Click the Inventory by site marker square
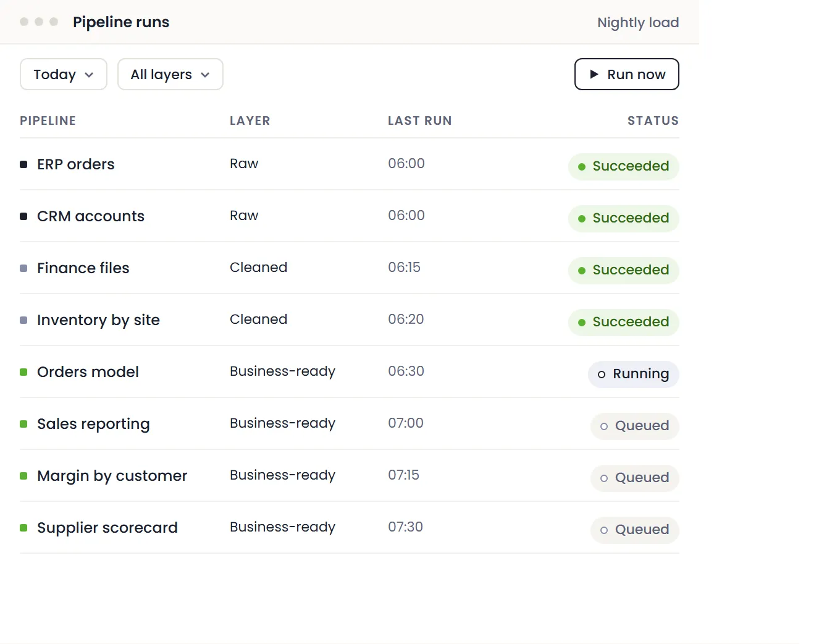840x644 pixels. tap(23, 320)
